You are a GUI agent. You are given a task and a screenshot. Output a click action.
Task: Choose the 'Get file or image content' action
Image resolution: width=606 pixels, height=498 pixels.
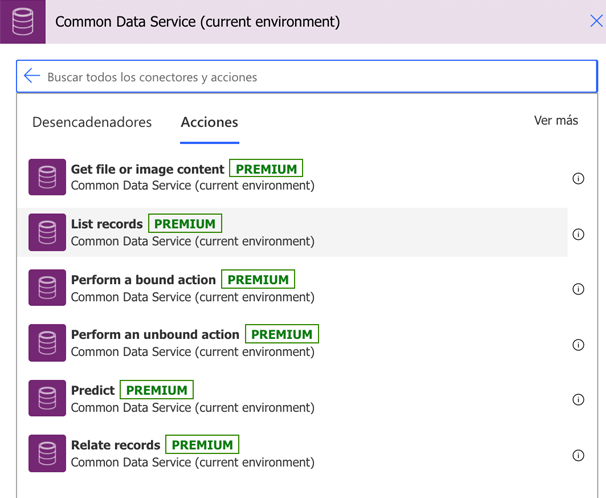(x=147, y=169)
